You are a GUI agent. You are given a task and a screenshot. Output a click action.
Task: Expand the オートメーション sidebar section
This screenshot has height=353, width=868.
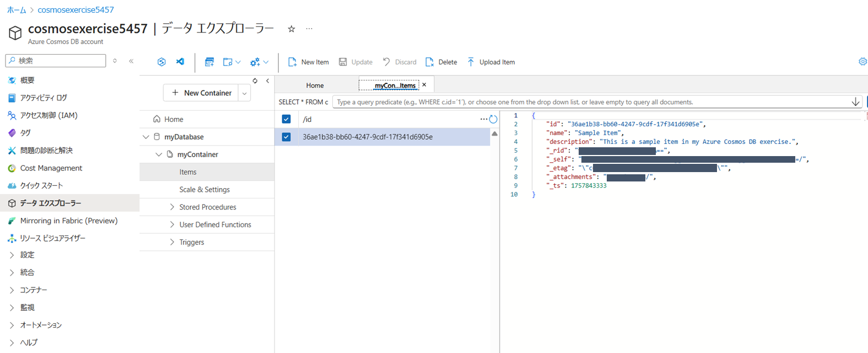pos(12,325)
